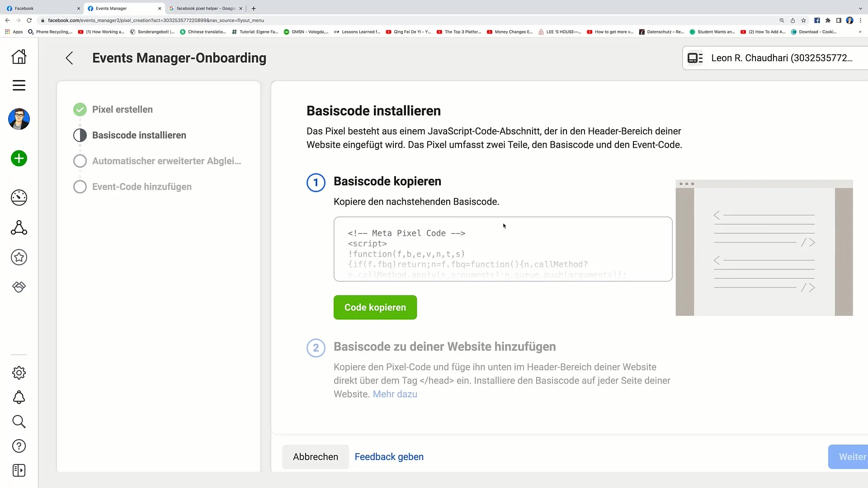Image resolution: width=868 pixels, height=488 pixels.
Task: Open the overview gauge icon
Action: [x=19, y=197]
